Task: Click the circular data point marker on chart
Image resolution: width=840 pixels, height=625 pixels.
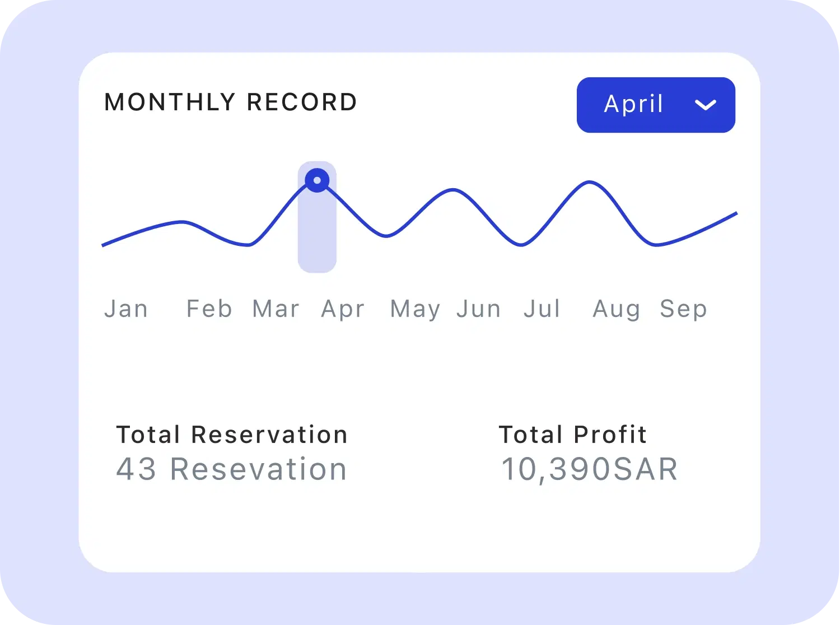Action: 317,180
